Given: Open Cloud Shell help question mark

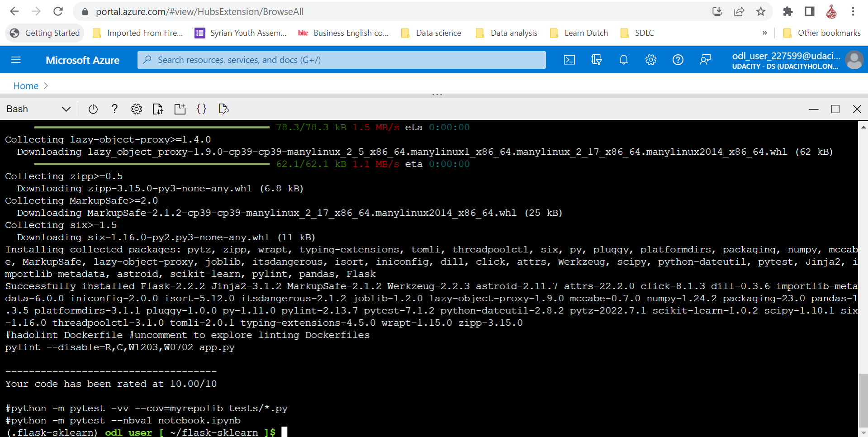Looking at the screenshot, I should (x=114, y=109).
